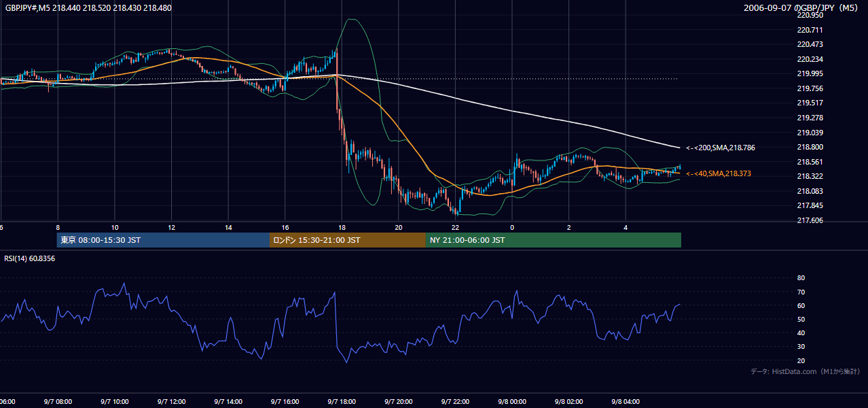Click the 218.322 price axis label
This screenshot has height=408, width=868.
(x=810, y=176)
